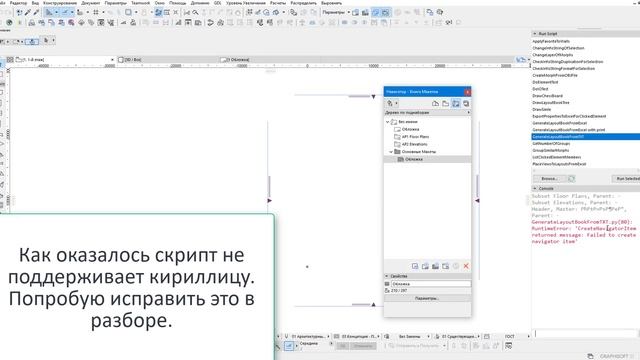Image resolution: width=640 pixels, height=360 pixels.
Task: Select the DrawCheesBoard script
Action: click(x=547, y=96)
